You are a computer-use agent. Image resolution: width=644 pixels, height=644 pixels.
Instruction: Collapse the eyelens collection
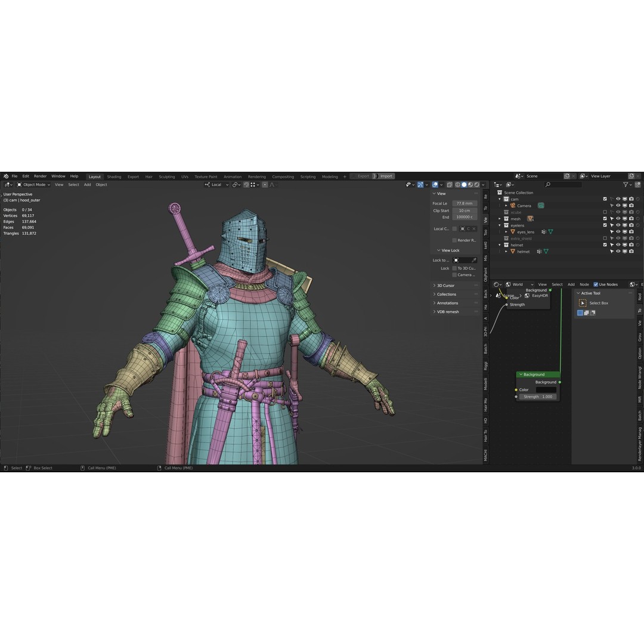pos(500,225)
